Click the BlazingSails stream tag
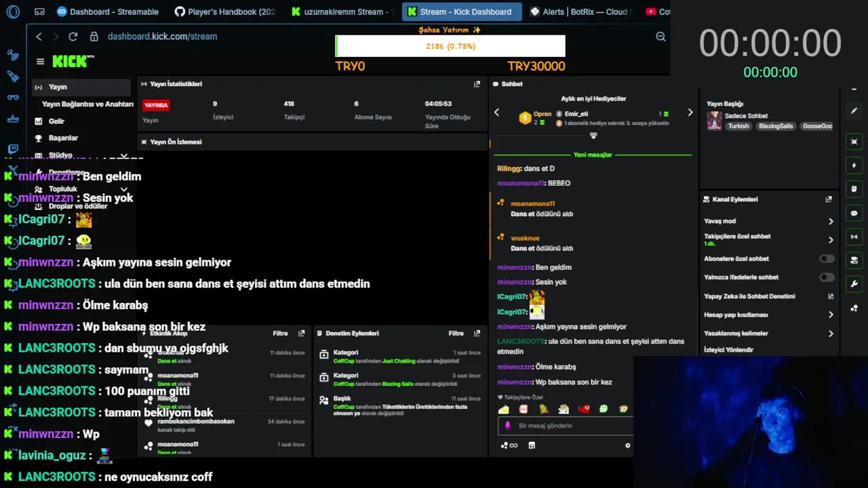 (776, 126)
